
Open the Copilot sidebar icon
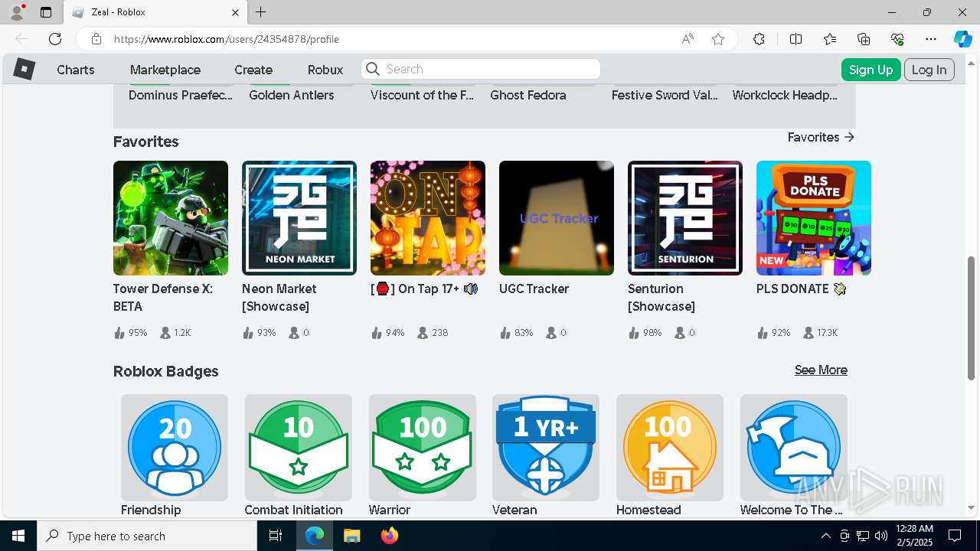[962, 39]
